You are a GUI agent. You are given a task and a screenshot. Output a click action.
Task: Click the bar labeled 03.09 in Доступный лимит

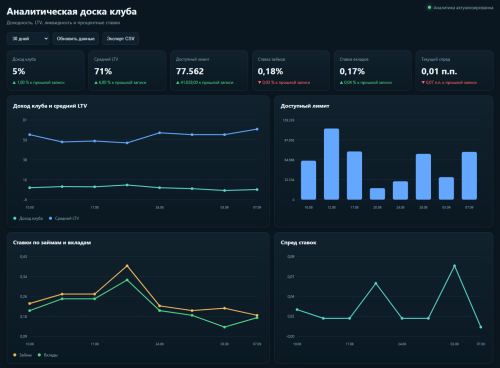coord(446,188)
